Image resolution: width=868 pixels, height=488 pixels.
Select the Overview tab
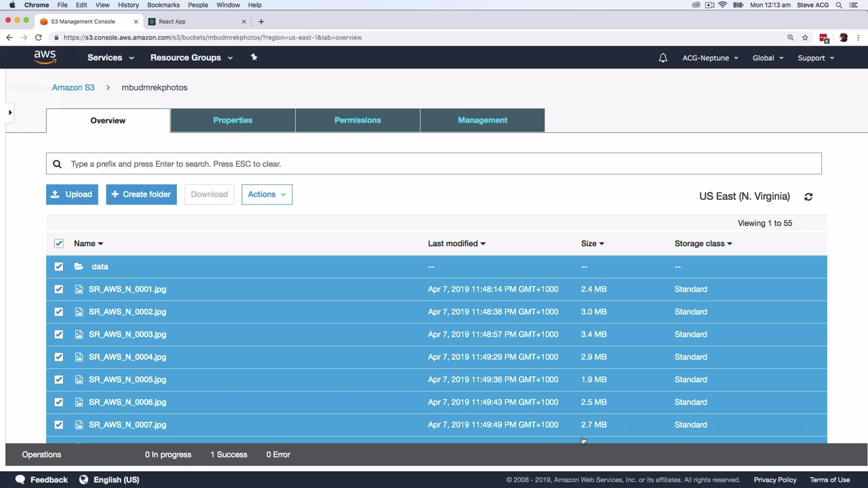pos(108,121)
